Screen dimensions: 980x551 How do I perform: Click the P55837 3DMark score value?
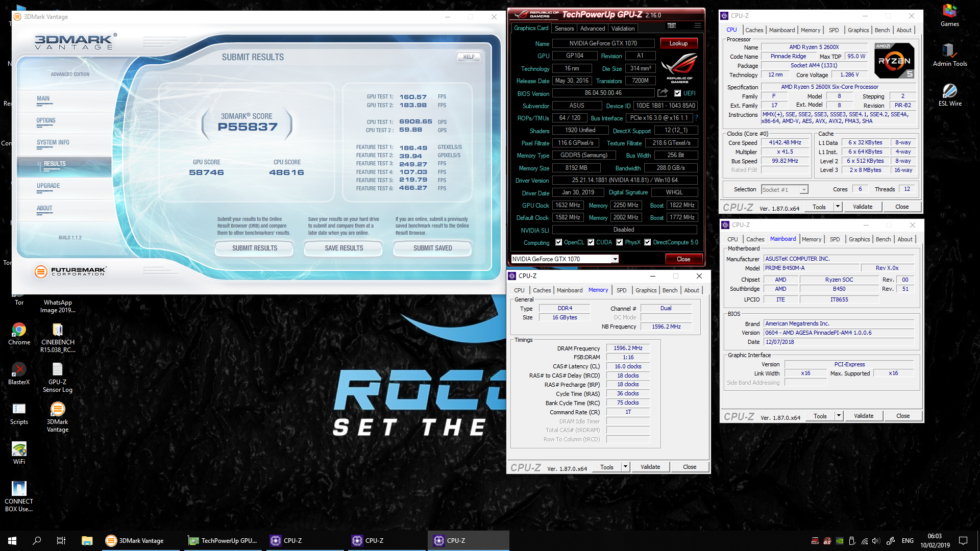[x=248, y=127]
